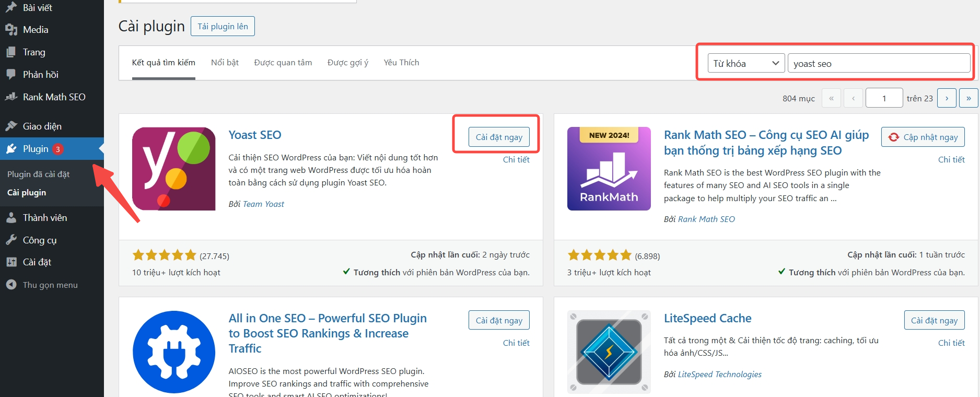The height and width of the screenshot is (397, 980).
Task: Switch to Yêu Thích tab
Action: click(401, 63)
